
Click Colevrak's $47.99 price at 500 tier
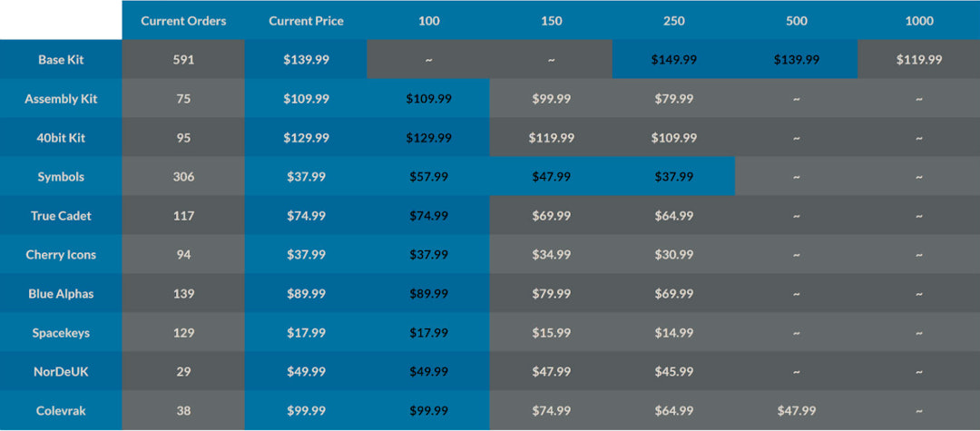point(797,411)
